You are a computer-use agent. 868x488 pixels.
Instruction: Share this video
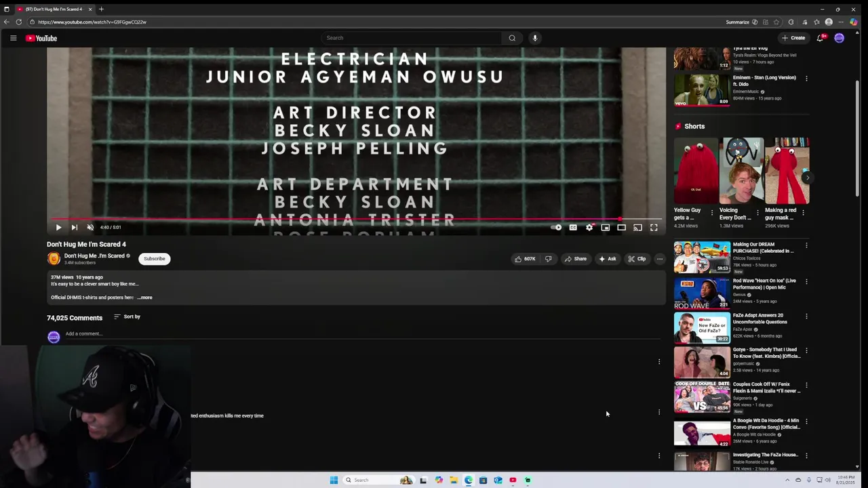pos(576,259)
